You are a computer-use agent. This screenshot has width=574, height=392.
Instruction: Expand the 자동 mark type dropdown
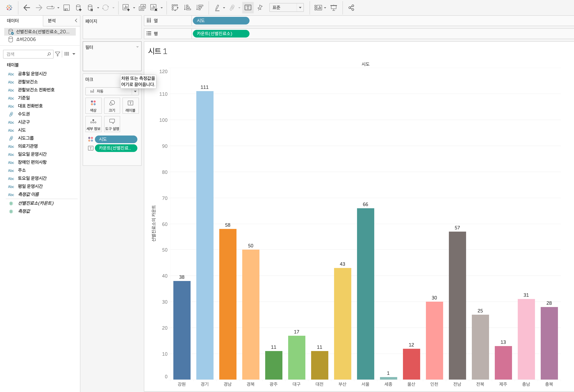tap(135, 91)
